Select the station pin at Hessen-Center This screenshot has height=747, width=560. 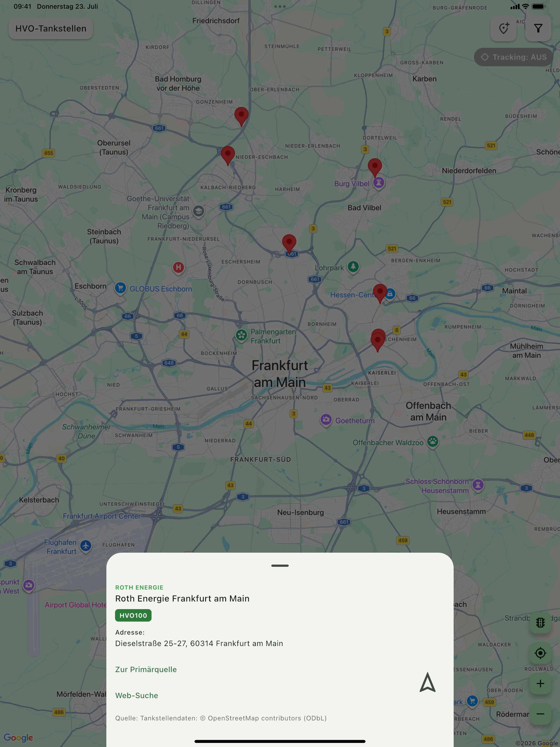pyautogui.click(x=380, y=293)
